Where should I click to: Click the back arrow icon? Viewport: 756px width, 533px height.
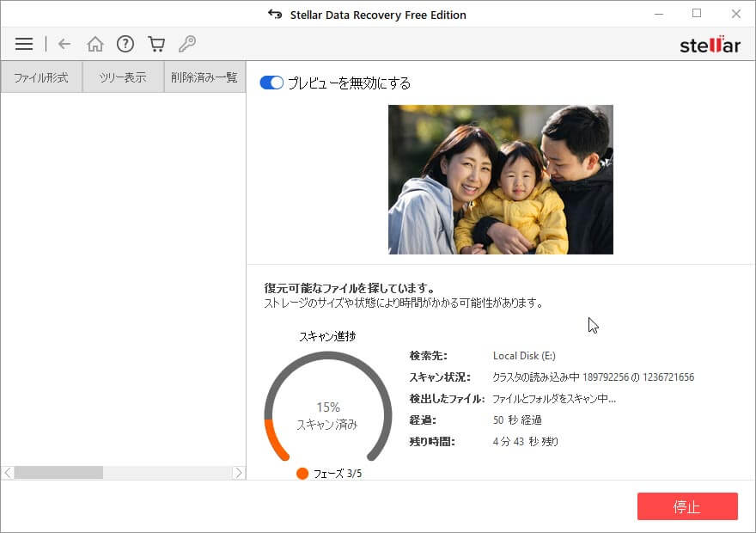coord(64,44)
